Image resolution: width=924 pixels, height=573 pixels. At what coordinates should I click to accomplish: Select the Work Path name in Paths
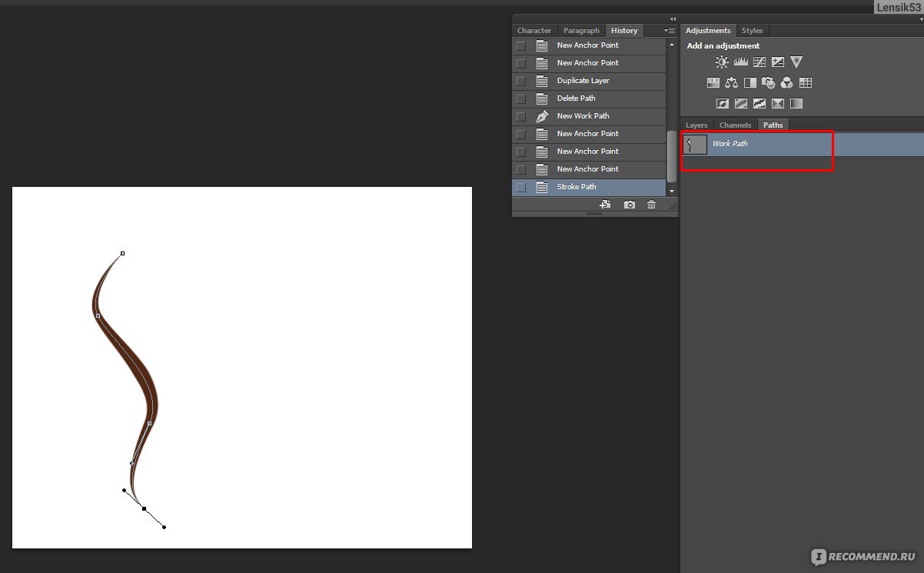[730, 144]
